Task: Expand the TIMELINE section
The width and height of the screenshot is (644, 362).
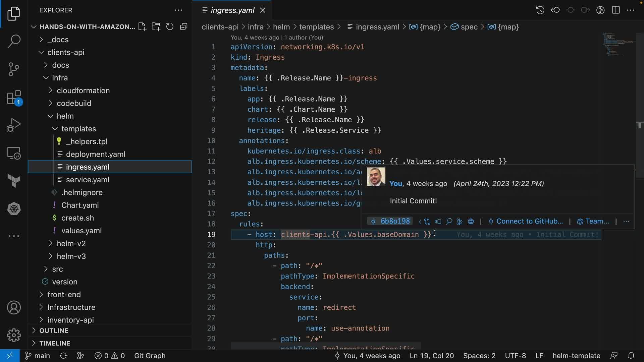Action: point(55,343)
